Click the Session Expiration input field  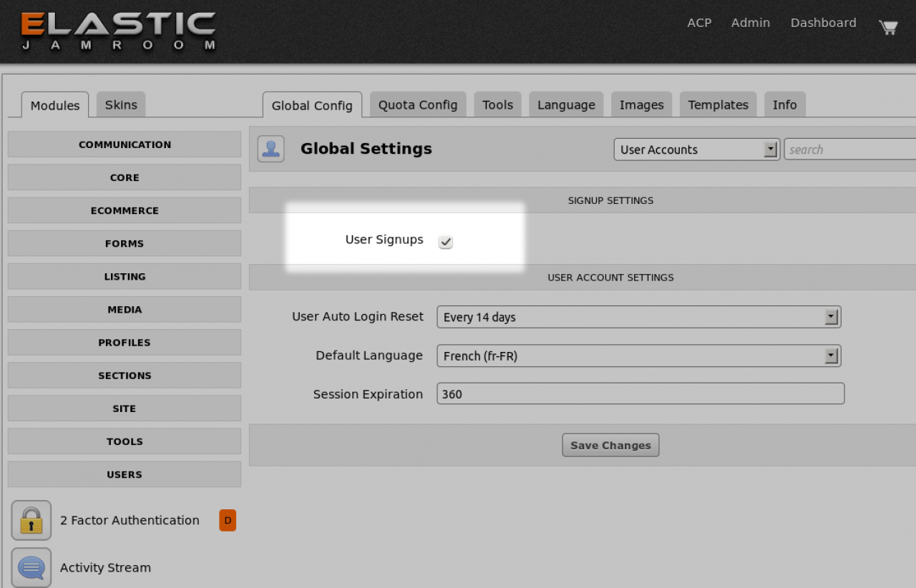[x=640, y=394]
